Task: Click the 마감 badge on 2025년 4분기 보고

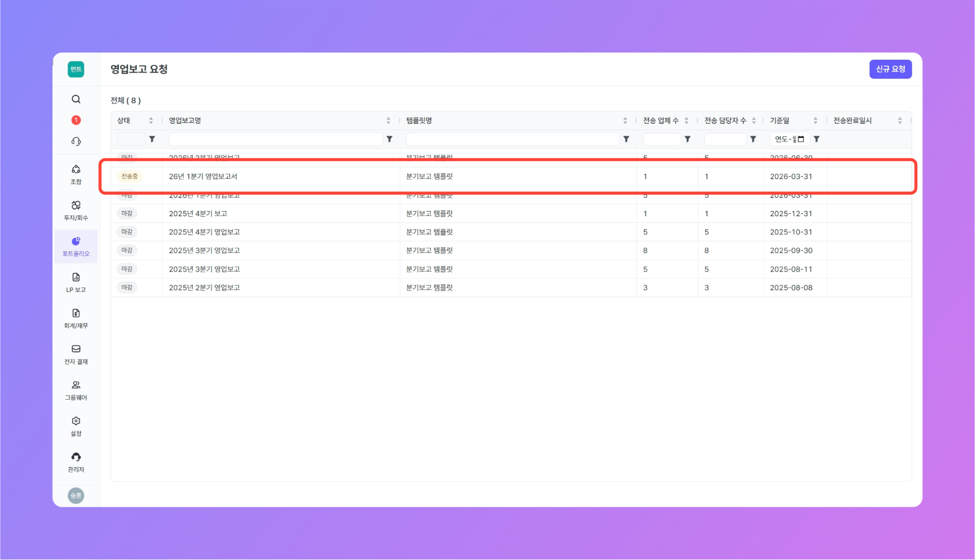Action: pos(127,214)
